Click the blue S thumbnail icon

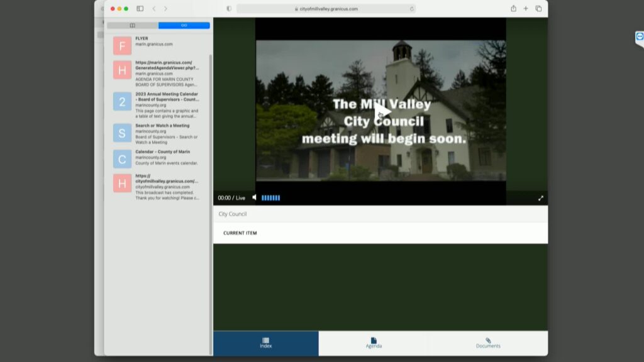[x=123, y=133]
